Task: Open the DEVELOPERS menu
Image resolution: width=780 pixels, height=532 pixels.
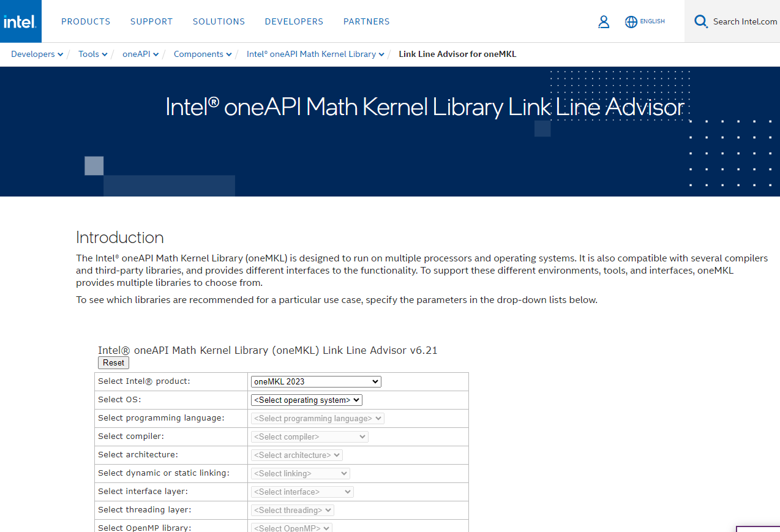Action: tap(294, 21)
